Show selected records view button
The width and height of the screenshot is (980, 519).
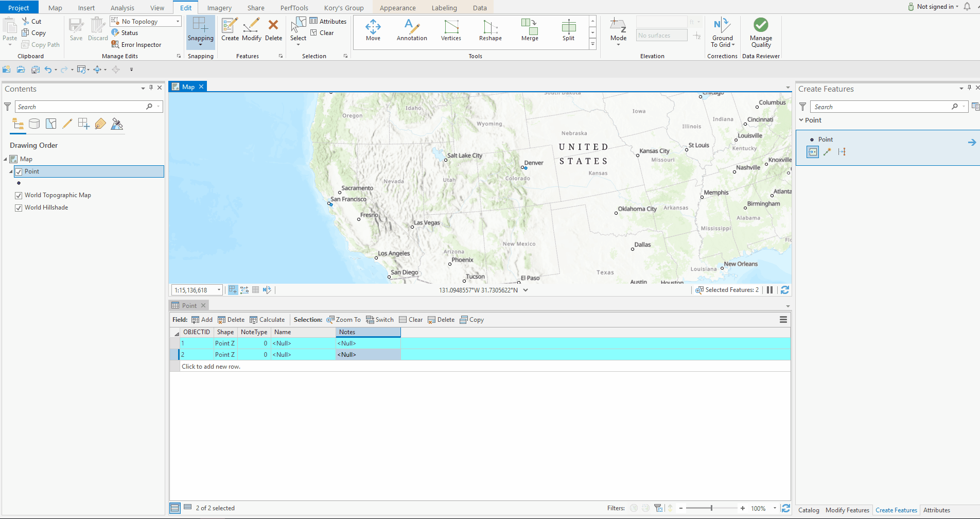(188, 508)
